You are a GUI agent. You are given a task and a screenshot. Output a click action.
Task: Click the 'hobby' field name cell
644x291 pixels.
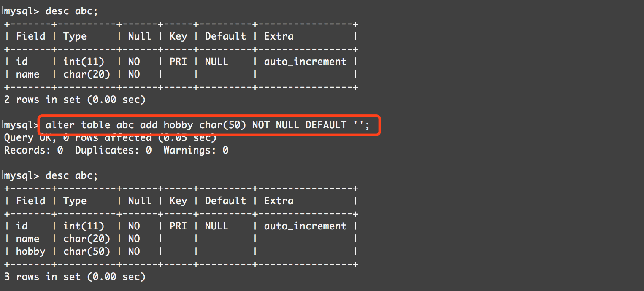(30, 252)
